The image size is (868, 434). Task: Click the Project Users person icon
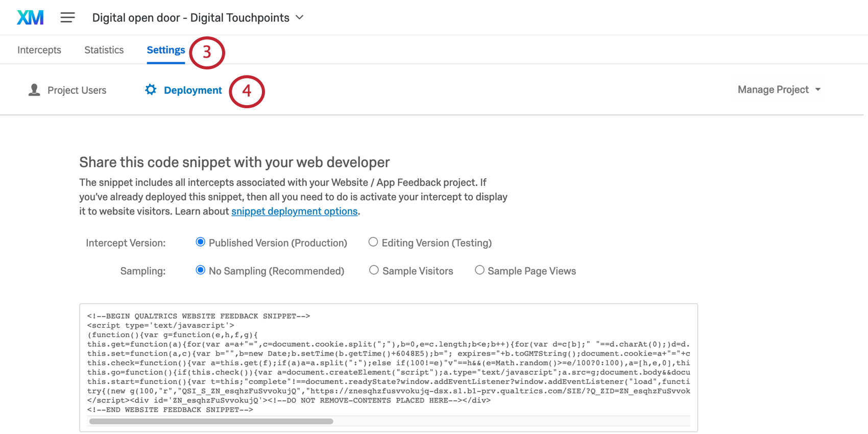[34, 90]
